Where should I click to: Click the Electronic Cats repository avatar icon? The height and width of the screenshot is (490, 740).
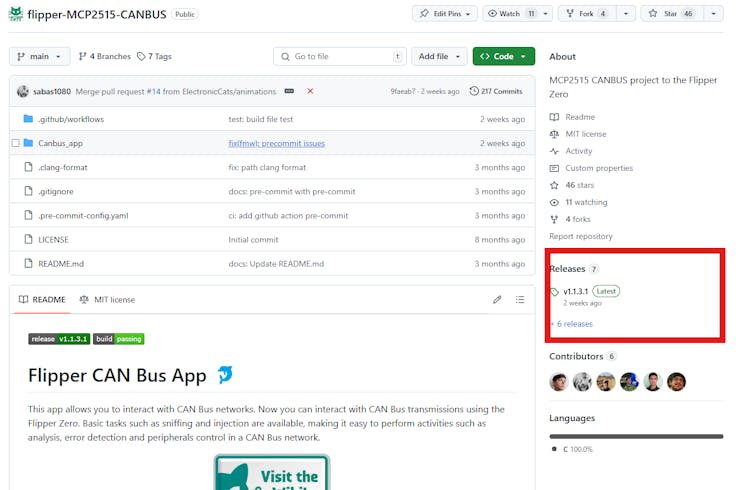coord(16,14)
